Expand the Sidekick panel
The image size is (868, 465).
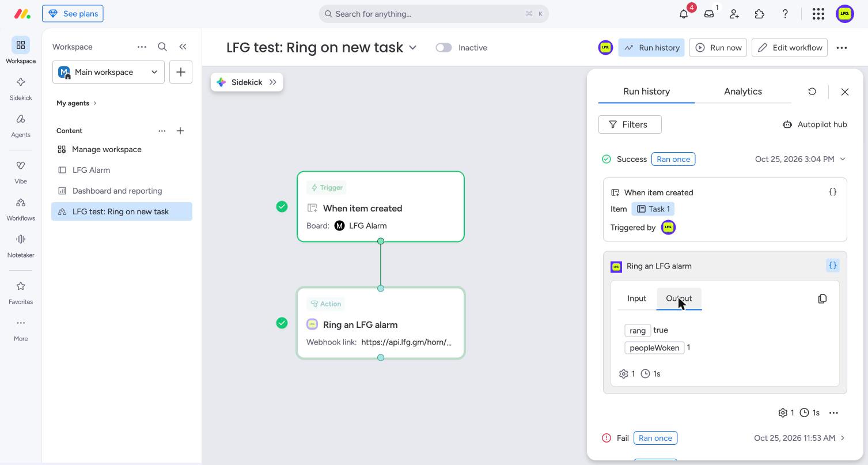pyautogui.click(x=273, y=82)
